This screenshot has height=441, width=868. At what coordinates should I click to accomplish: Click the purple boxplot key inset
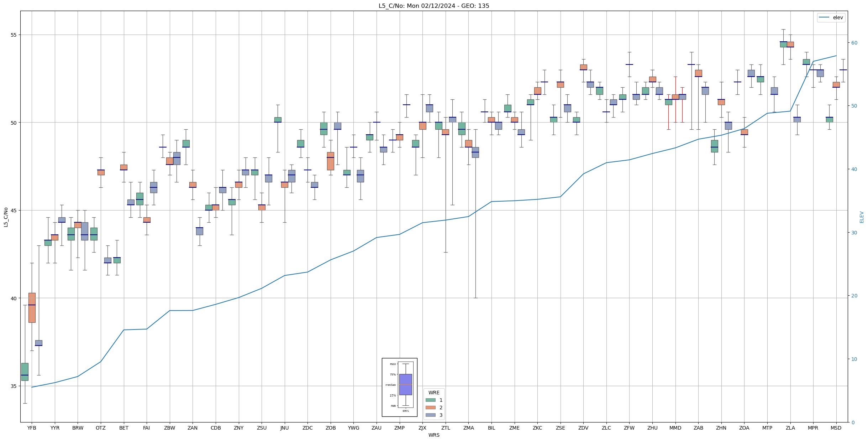coord(405,384)
